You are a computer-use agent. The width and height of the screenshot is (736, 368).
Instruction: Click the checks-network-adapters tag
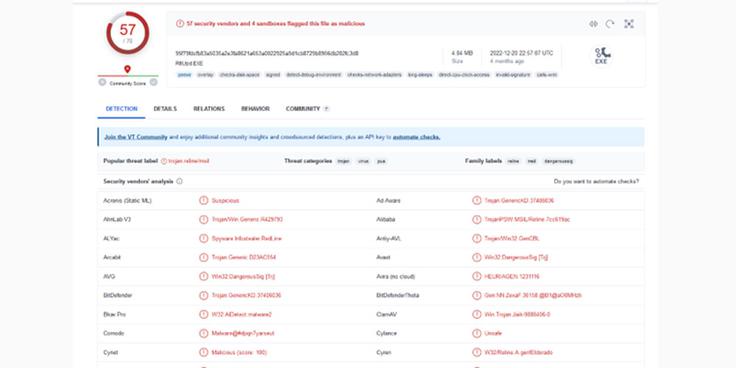point(375,75)
